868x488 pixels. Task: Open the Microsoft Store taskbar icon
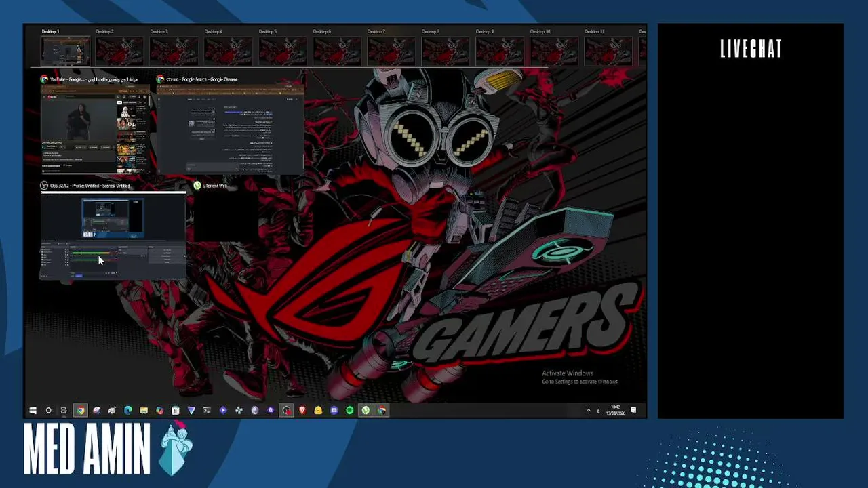click(x=176, y=410)
